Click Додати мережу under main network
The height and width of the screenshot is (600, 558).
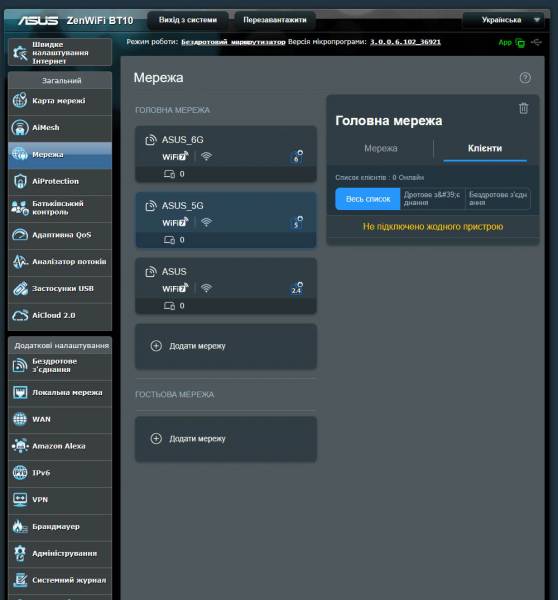click(226, 346)
